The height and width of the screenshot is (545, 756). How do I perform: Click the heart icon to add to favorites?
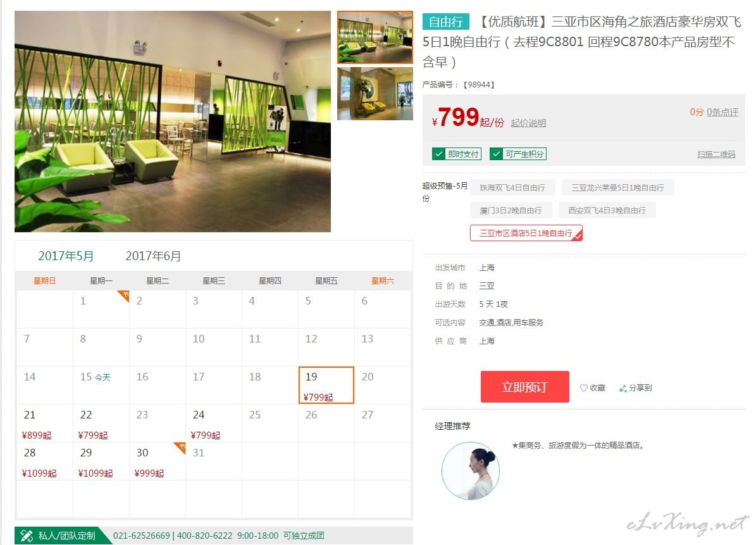[583, 388]
